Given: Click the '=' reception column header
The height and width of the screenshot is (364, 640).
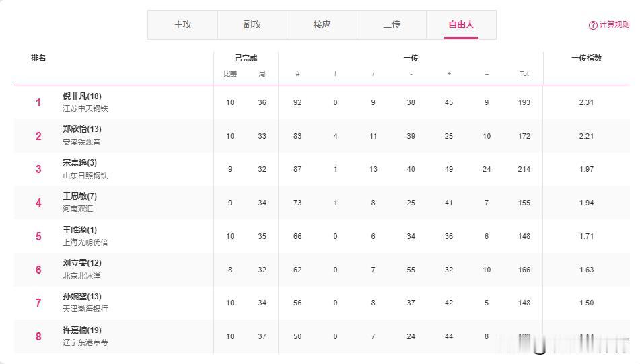Looking at the screenshot, I should (x=487, y=74).
